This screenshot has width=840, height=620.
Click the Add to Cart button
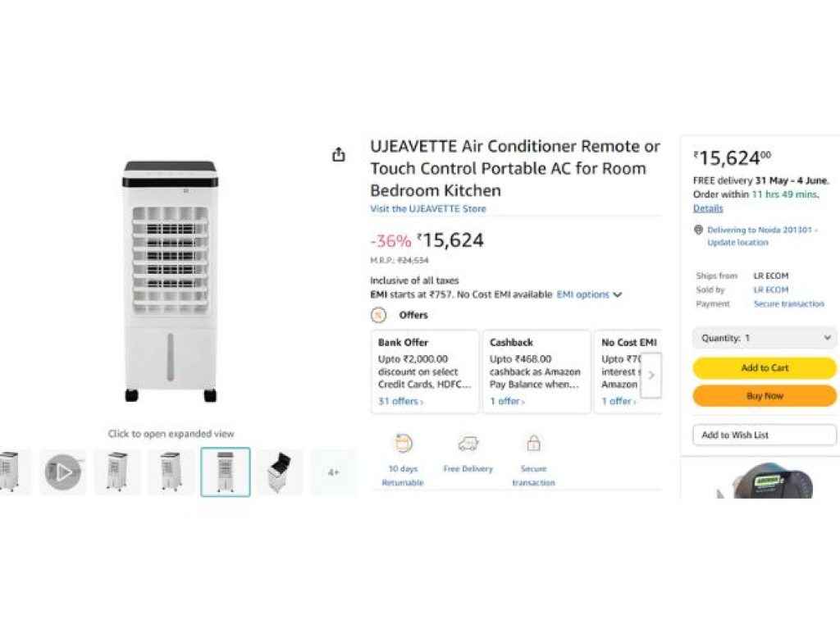click(x=765, y=368)
